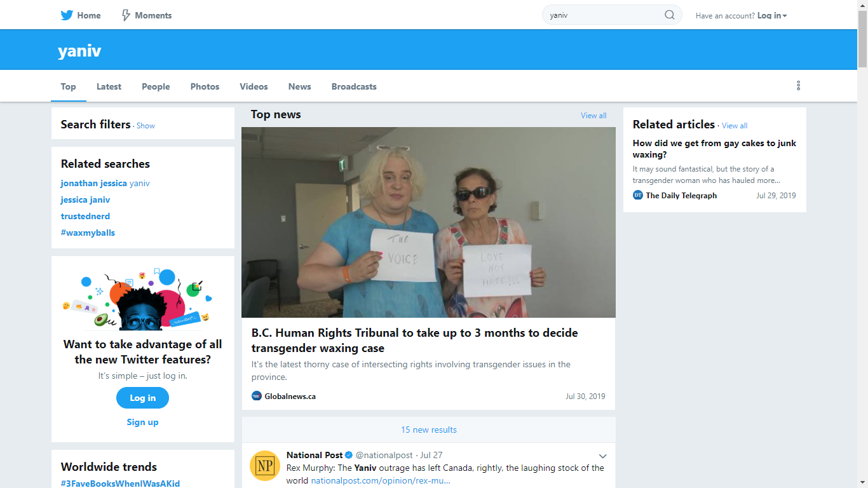Switch to the Photos tab
868x488 pixels.
click(205, 86)
